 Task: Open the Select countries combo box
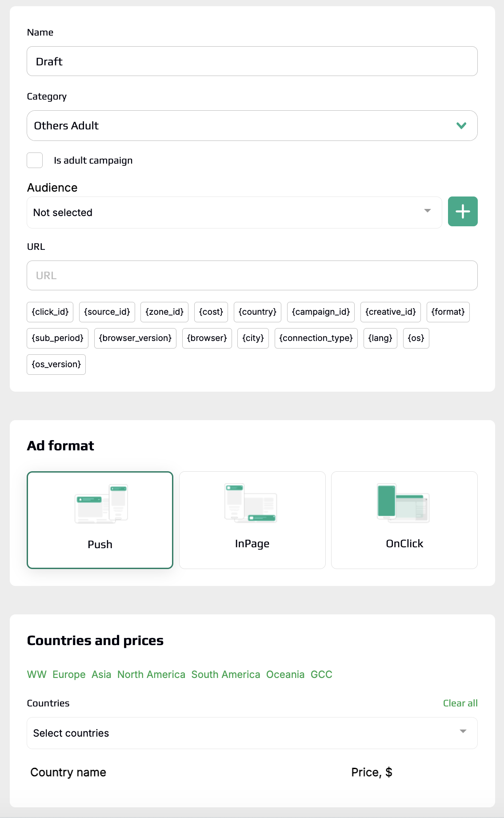[252, 733]
